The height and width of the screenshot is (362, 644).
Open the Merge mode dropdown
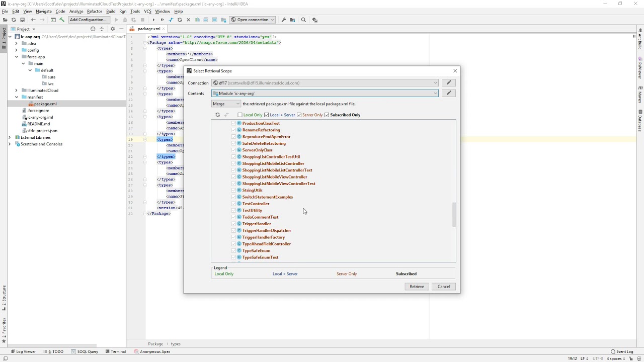[226, 104]
